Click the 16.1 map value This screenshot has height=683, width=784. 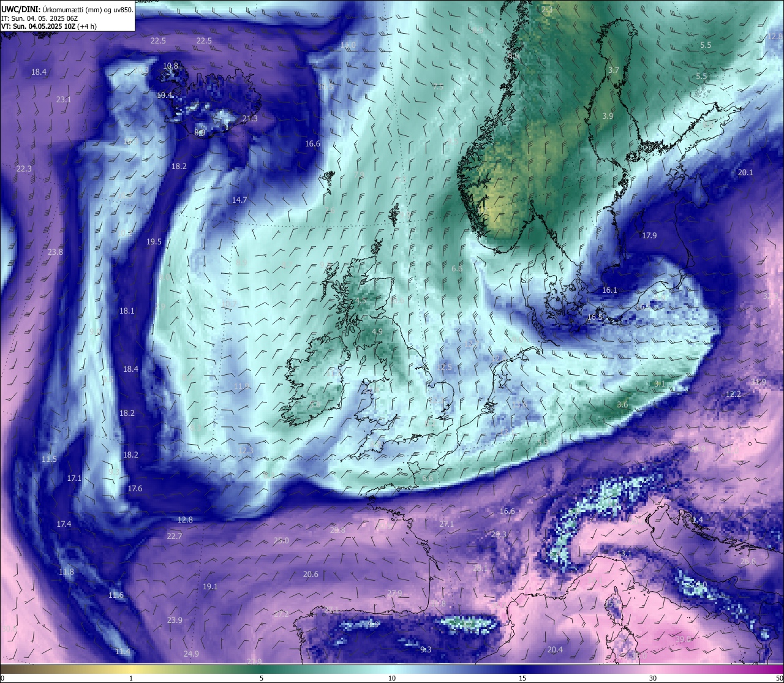[609, 290]
